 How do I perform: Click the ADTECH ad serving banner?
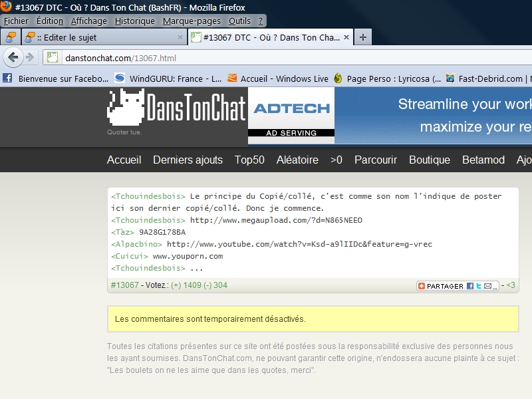coord(291,116)
